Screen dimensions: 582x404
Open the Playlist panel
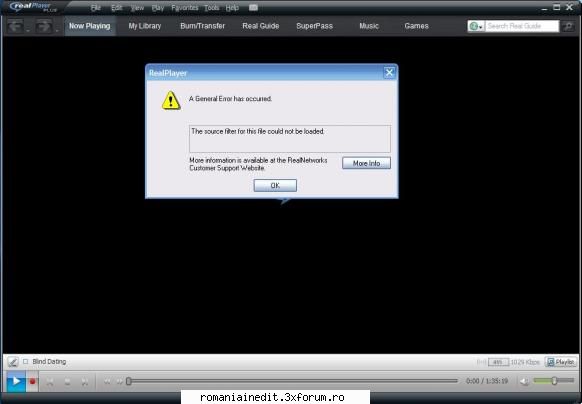coord(561,362)
